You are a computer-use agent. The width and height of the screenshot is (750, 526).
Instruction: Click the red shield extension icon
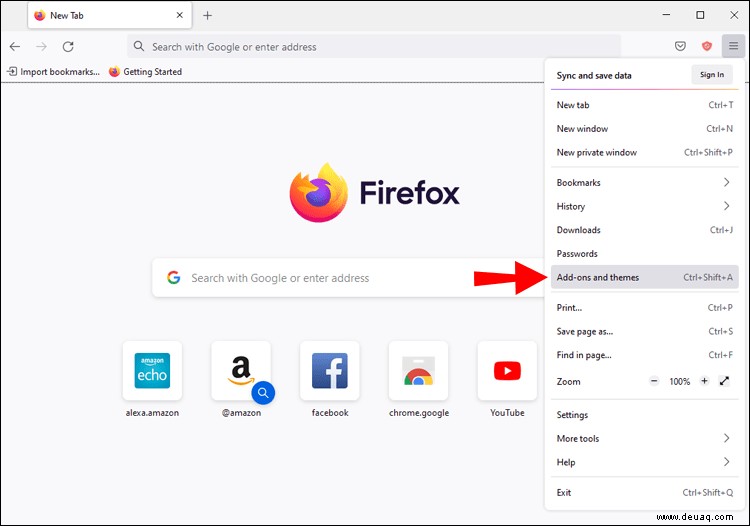coord(706,46)
